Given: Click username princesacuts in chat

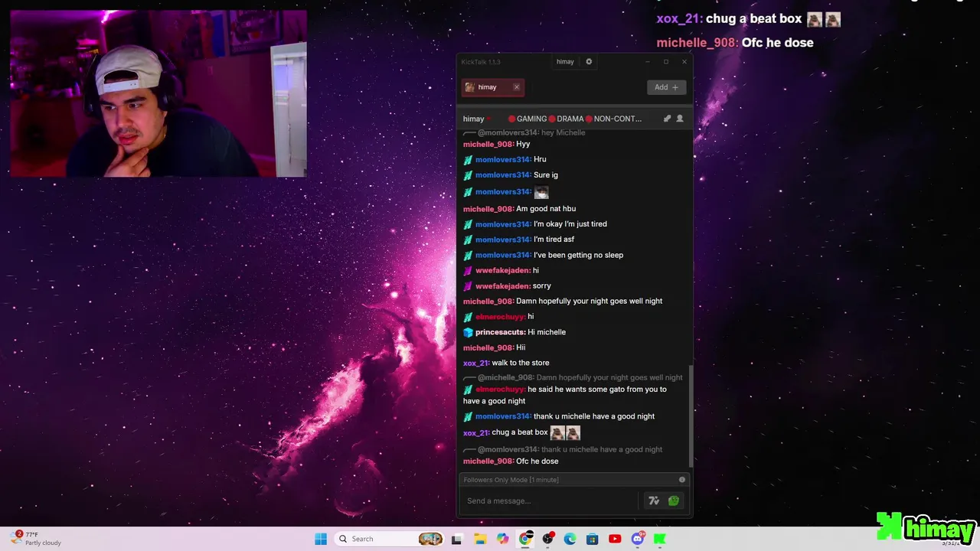Looking at the screenshot, I should click(500, 332).
